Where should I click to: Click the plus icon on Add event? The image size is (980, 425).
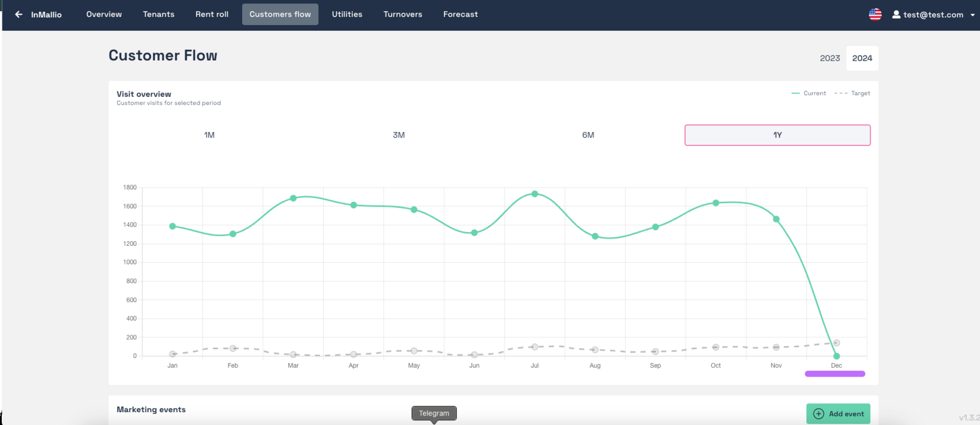tap(818, 414)
